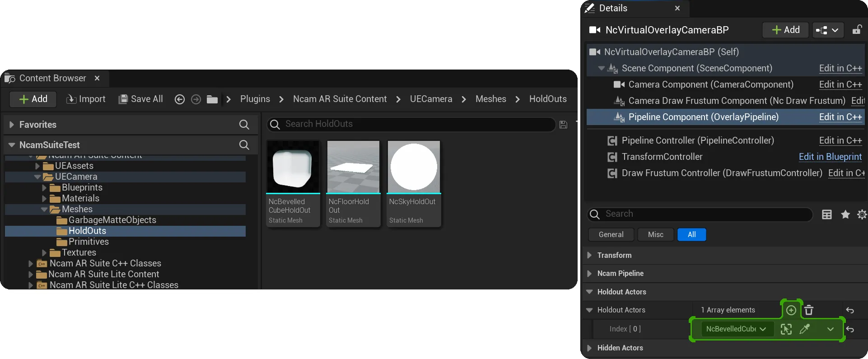The image size is (868, 359).
Task: Pick actor with the eyedropper icon
Action: (x=805, y=329)
